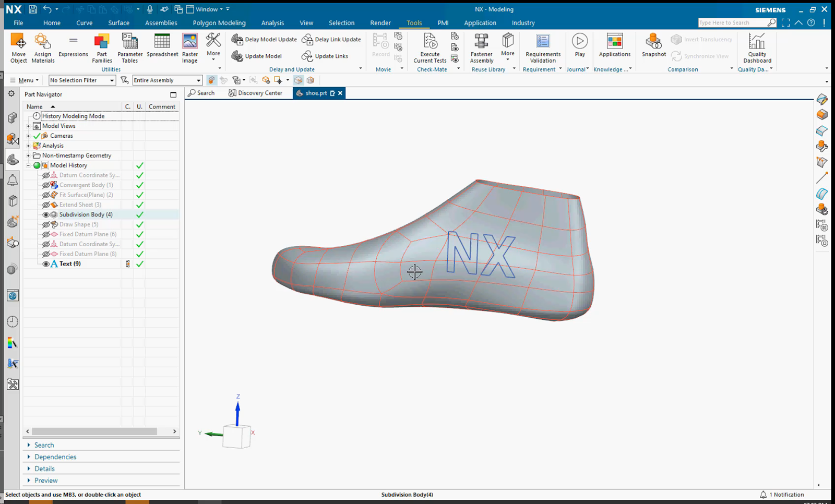The width and height of the screenshot is (835, 504).
Task: Collapse the Model History node
Action: [x=29, y=165]
